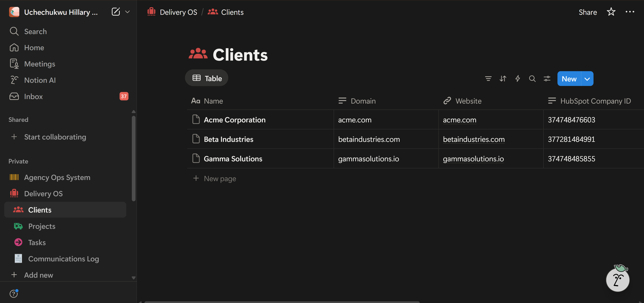Open Search from the sidebar
The height and width of the screenshot is (303, 644).
(35, 31)
